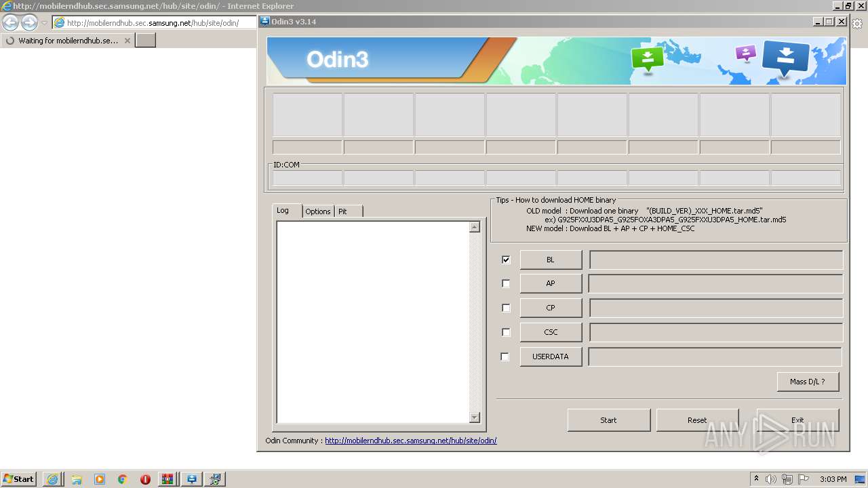Open Windows Explorer folder taskbar icon
This screenshot has width=868, height=488.
(77, 479)
